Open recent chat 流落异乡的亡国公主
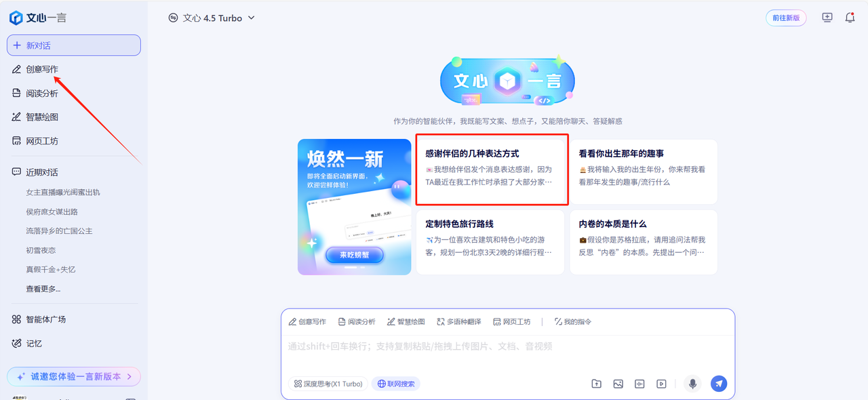This screenshot has width=868, height=400. pyautogui.click(x=60, y=231)
